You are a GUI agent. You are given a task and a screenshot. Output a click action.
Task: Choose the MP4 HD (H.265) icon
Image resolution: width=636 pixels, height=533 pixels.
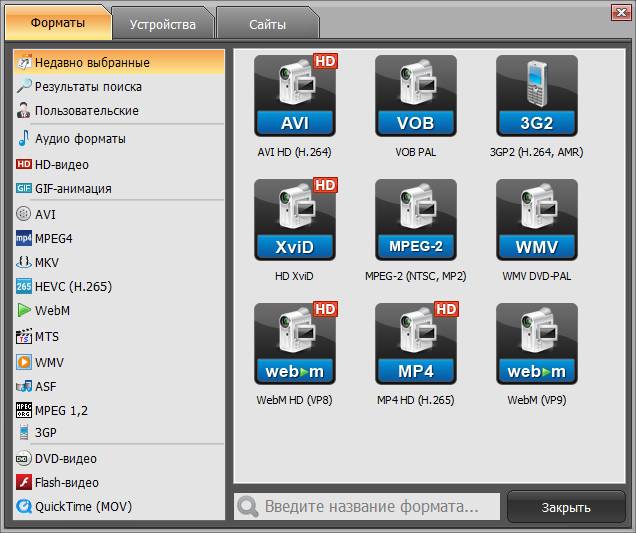coord(416,344)
